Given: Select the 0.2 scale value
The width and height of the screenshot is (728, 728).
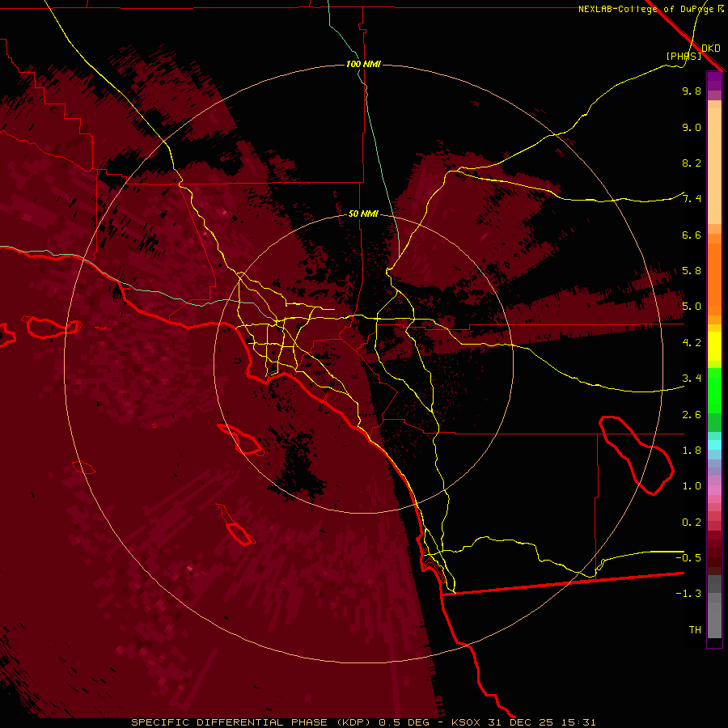Looking at the screenshot, I should pos(692,523).
